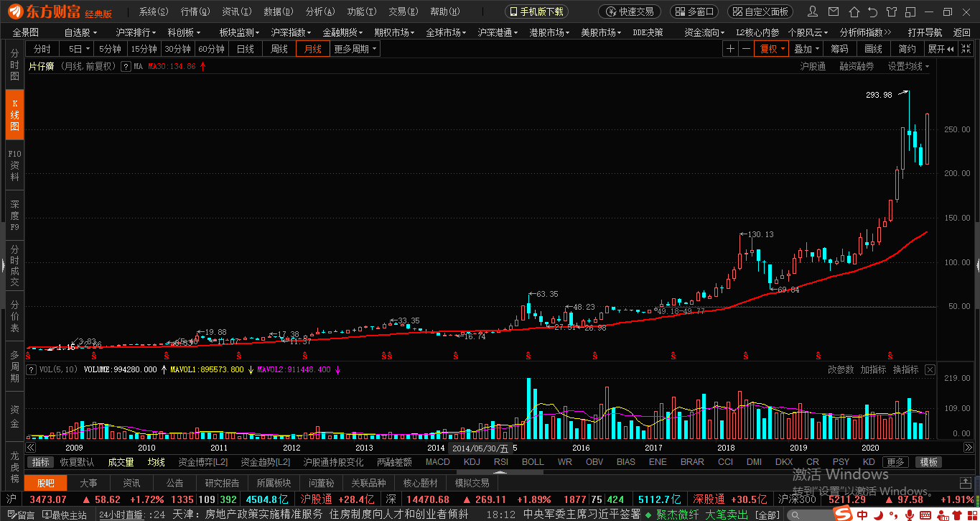Toggle 画线 drawing mode
Screen dimensions: 980x521
click(x=873, y=49)
